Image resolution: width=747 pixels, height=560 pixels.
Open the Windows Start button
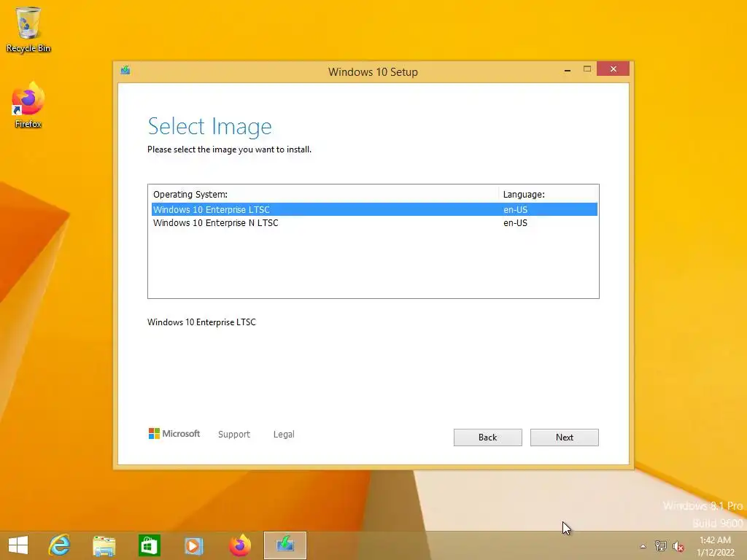pyautogui.click(x=18, y=545)
